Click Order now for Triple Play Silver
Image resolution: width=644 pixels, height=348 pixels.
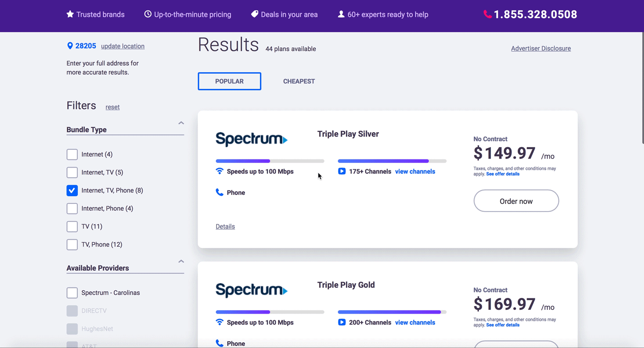[x=516, y=201]
